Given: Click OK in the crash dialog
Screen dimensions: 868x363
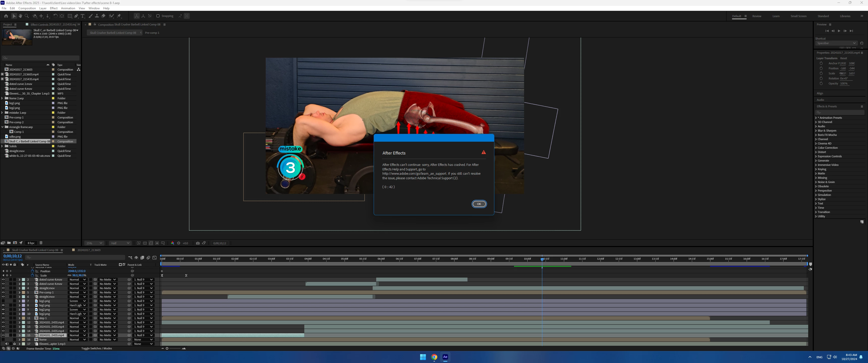Looking at the screenshot, I should pos(479,204).
